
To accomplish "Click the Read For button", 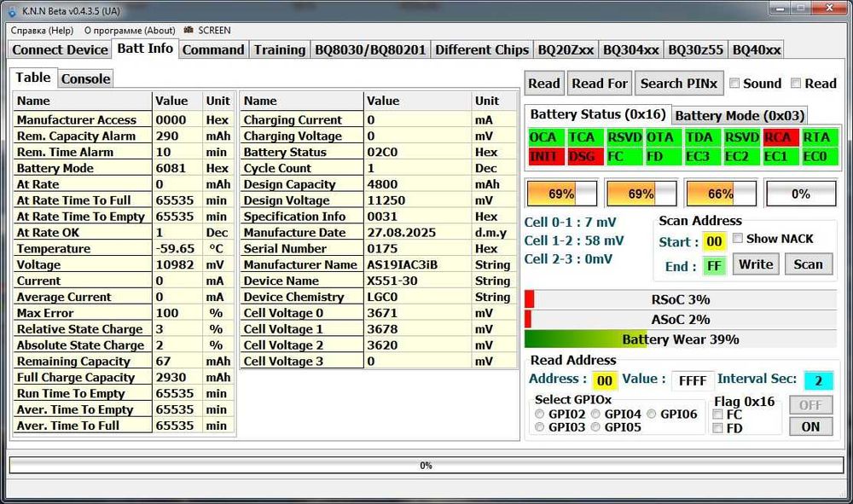I will 600,84.
